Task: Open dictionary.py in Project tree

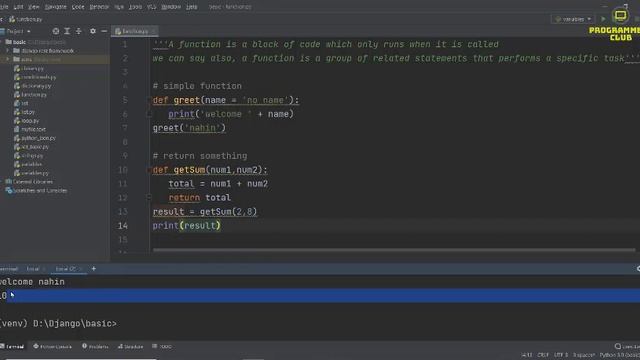Action: tap(33, 86)
